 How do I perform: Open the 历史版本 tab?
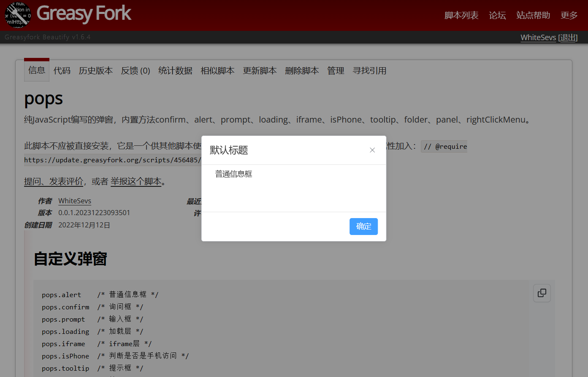96,71
